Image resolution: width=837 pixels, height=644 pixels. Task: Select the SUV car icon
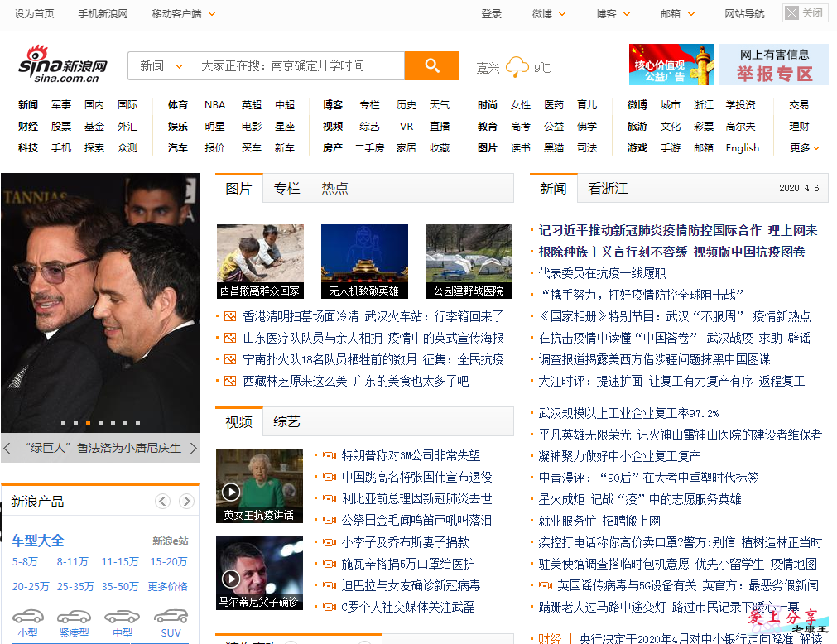(171, 616)
